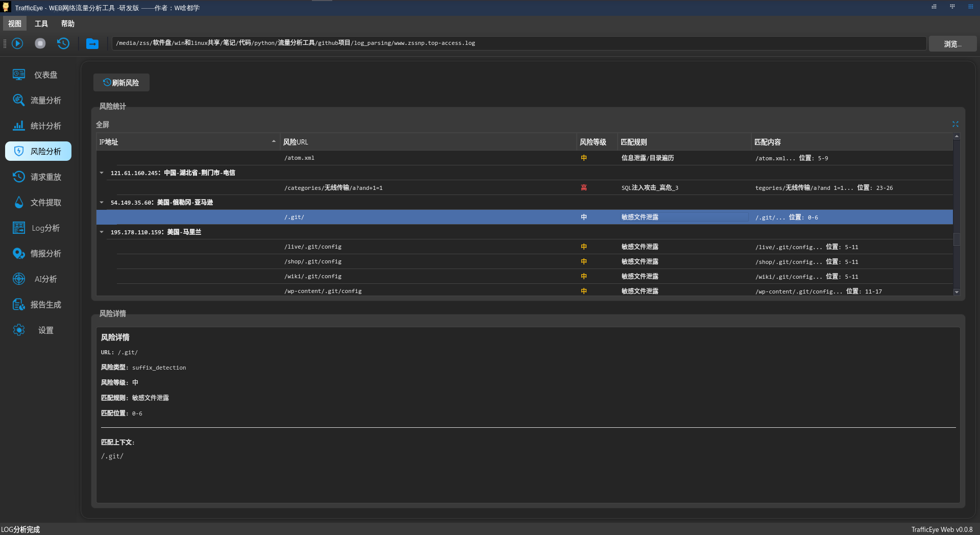Start analysis with the play button
The image size is (980, 535).
pyautogui.click(x=18, y=43)
